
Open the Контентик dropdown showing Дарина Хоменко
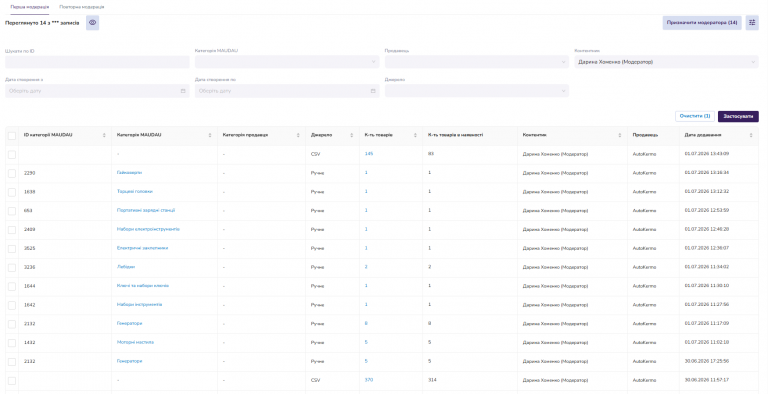[666, 62]
